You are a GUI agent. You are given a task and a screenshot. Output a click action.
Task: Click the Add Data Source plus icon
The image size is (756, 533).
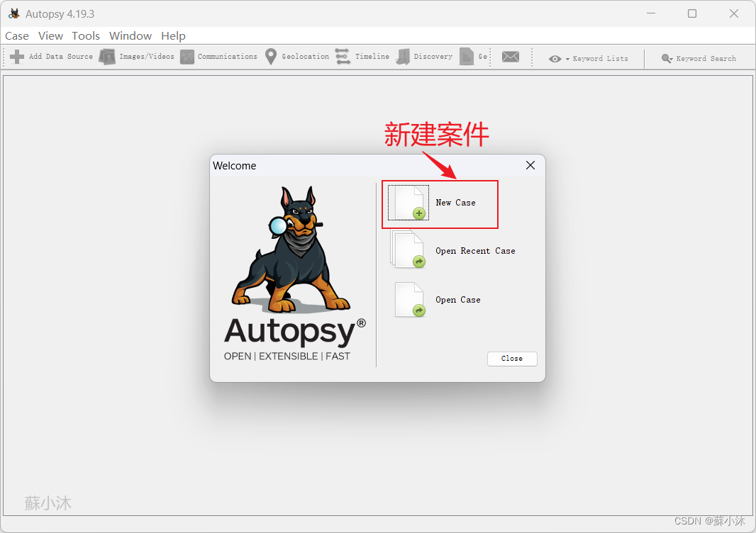click(x=17, y=57)
